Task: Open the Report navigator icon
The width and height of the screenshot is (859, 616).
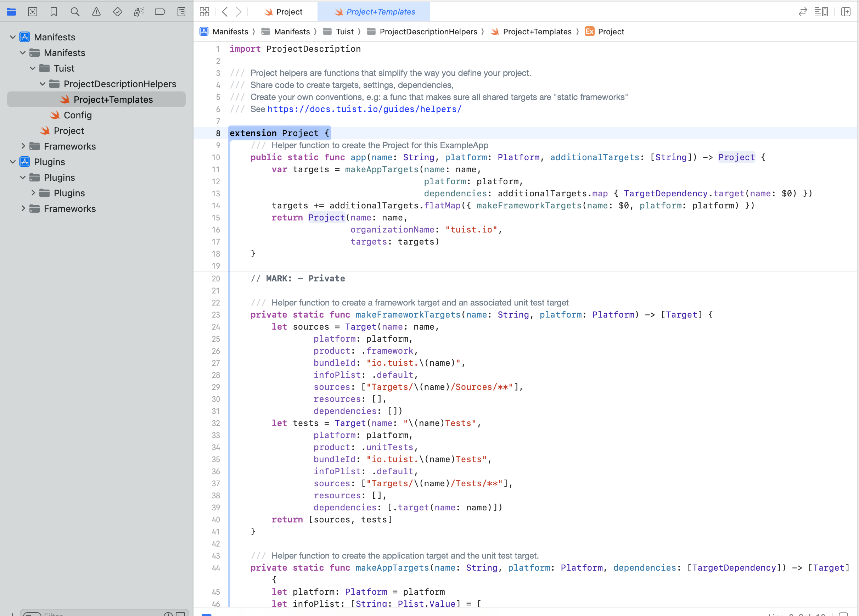Action: (181, 12)
